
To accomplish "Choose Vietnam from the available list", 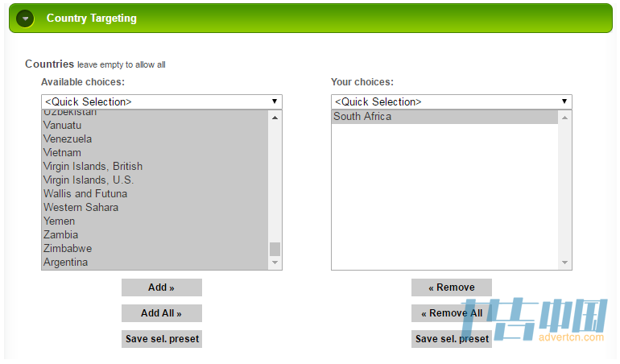I will (x=155, y=153).
